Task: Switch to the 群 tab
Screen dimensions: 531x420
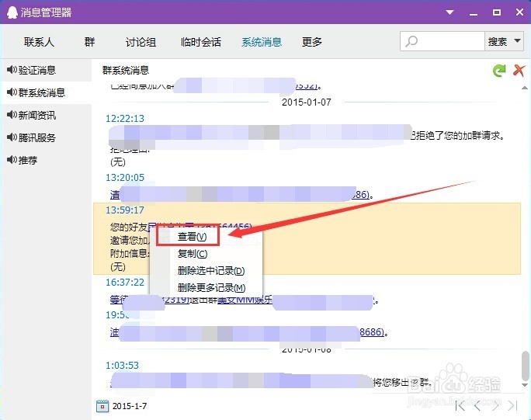Action: pos(89,42)
